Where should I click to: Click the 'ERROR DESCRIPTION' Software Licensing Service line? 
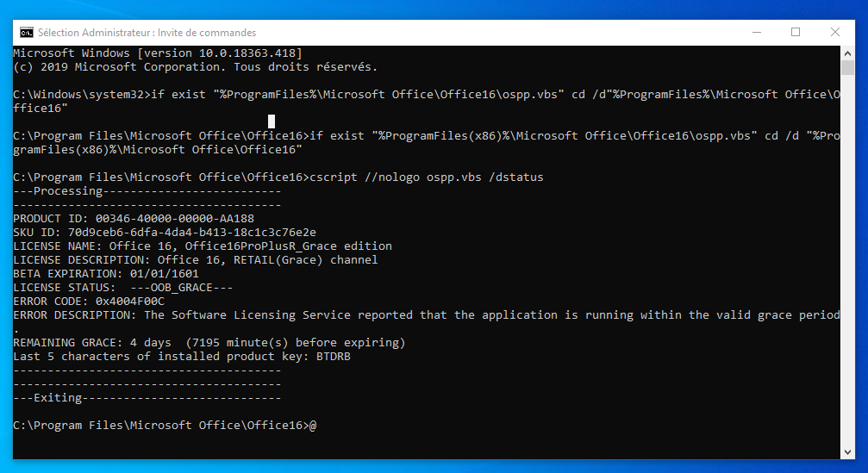427,315
